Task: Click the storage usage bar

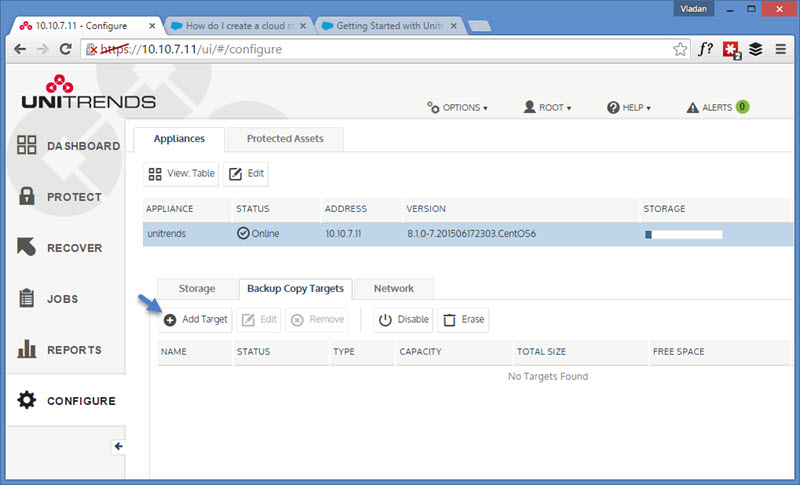Action: [x=684, y=235]
